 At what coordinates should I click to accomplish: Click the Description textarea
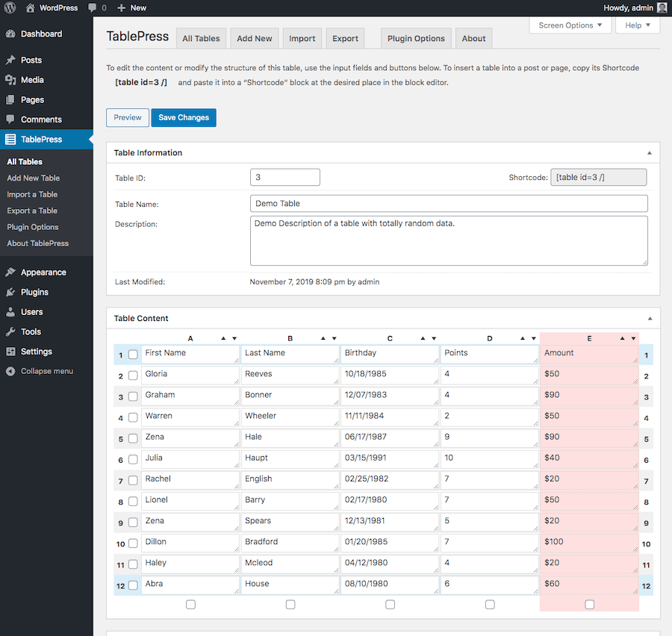click(449, 240)
